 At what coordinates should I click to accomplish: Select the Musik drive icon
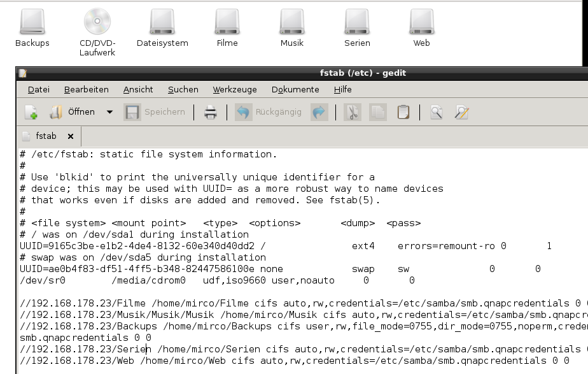(292, 22)
